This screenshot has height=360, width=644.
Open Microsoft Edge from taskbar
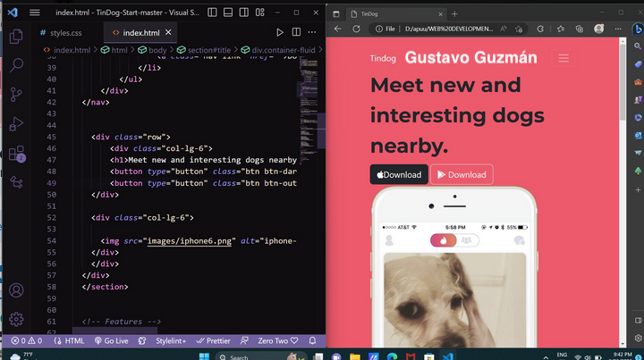[x=392, y=356]
